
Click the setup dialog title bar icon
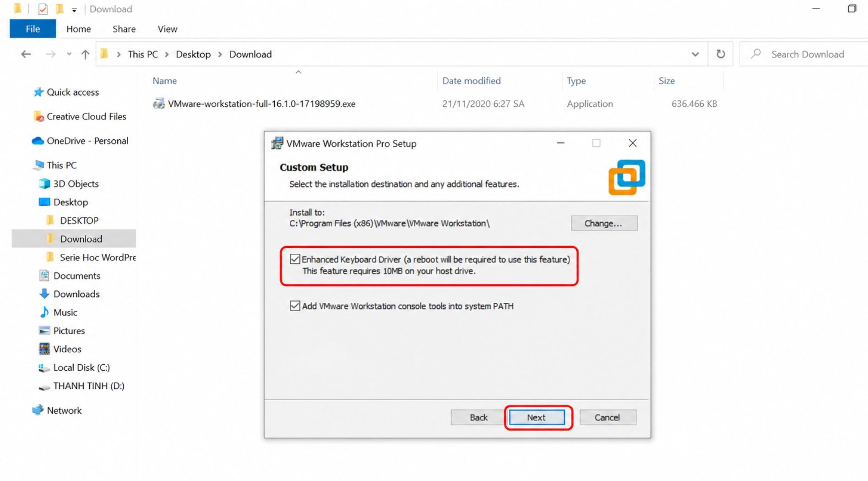point(277,143)
